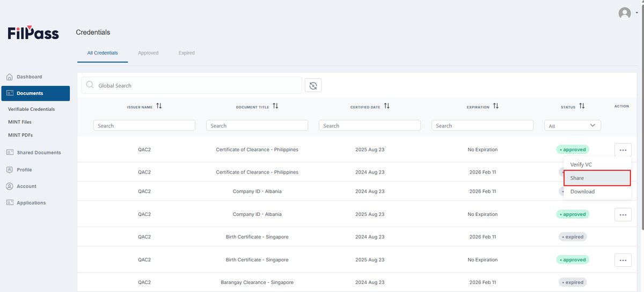
Task: Sort by Certified Date arrows
Action: click(x=386, y=106)
